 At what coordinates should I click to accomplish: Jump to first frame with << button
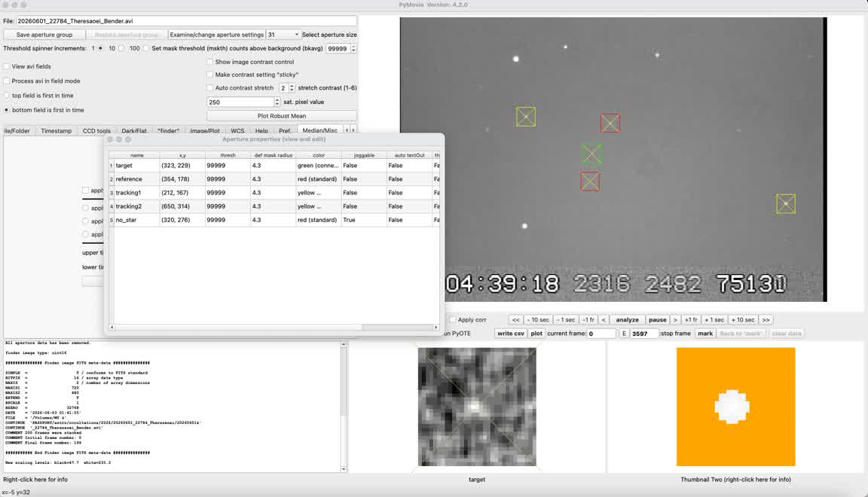coord(515,320)
